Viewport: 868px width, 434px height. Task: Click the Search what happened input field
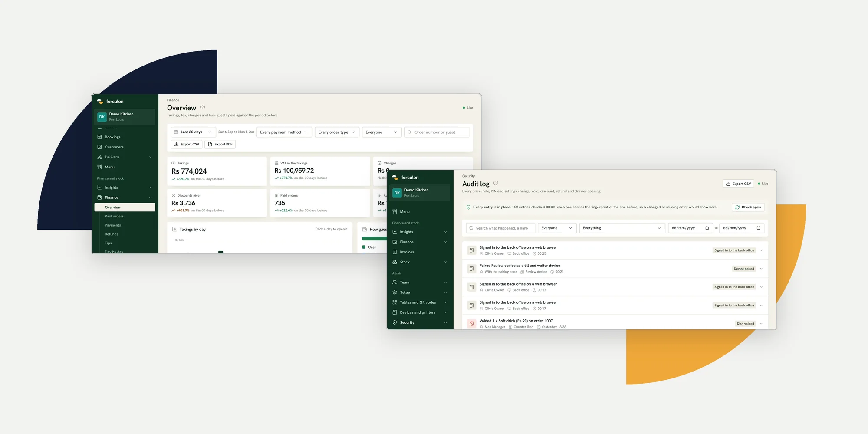[x=499, y=228]
